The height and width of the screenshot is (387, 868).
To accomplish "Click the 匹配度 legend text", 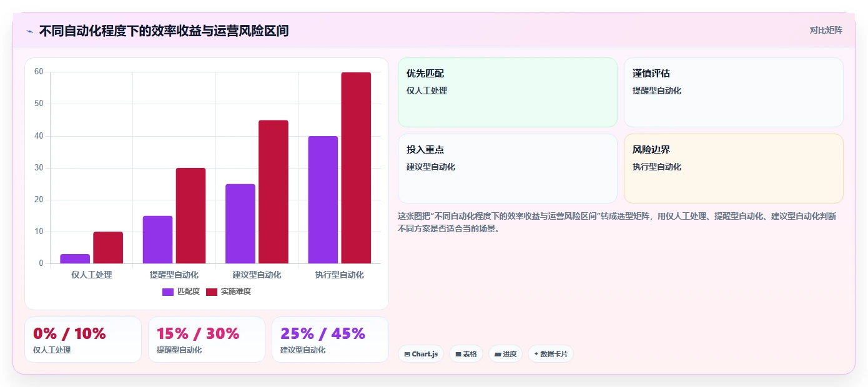I will point(189,291).
